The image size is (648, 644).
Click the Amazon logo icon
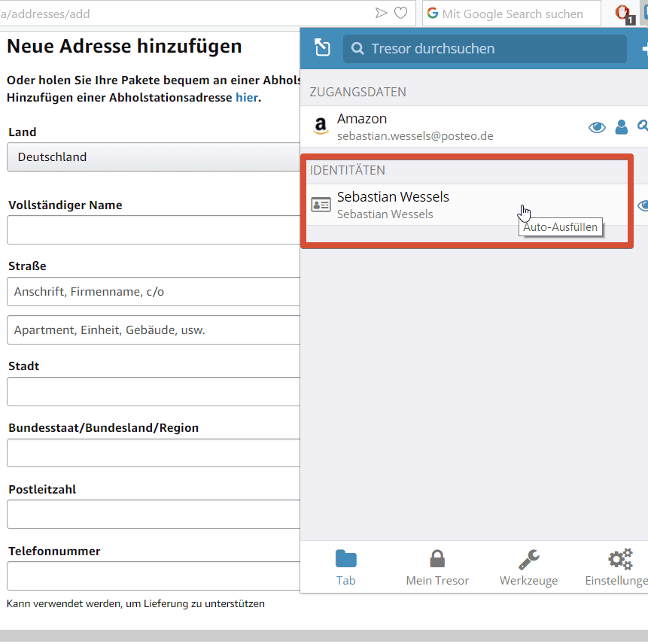pyautogui.click(x=321, y=126)
